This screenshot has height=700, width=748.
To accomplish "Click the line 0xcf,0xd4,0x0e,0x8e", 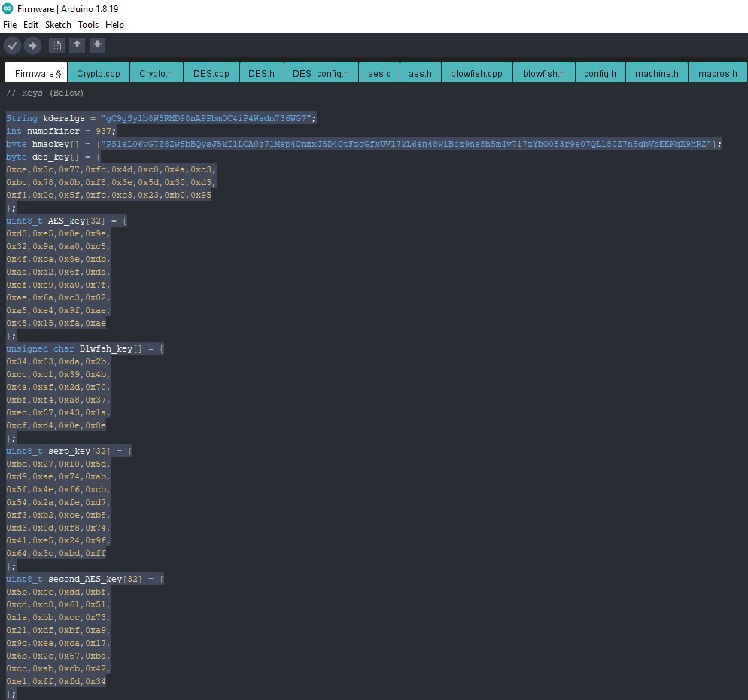I will [56, 425].
